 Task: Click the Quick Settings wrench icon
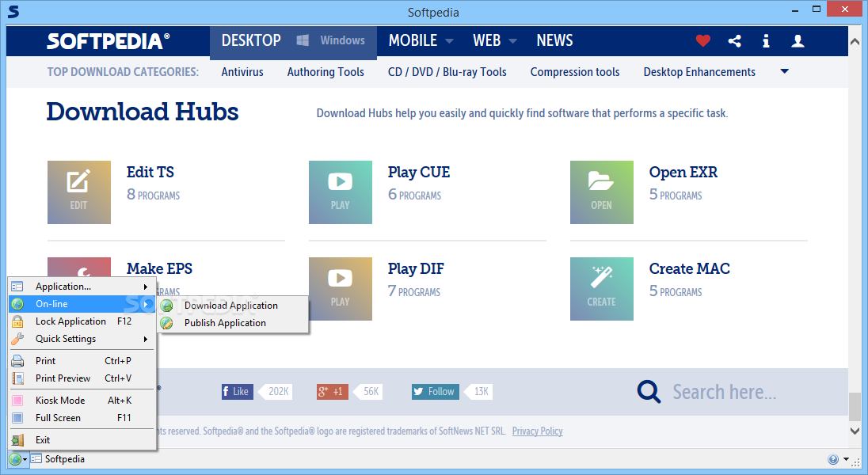point(17,339)
